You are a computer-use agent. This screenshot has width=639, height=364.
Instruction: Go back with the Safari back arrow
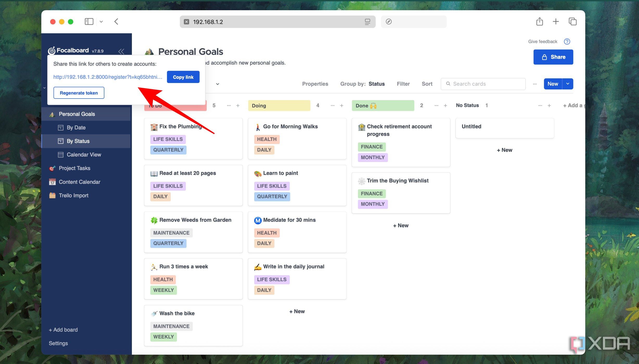pyautogui.click(x=116, y=22)
